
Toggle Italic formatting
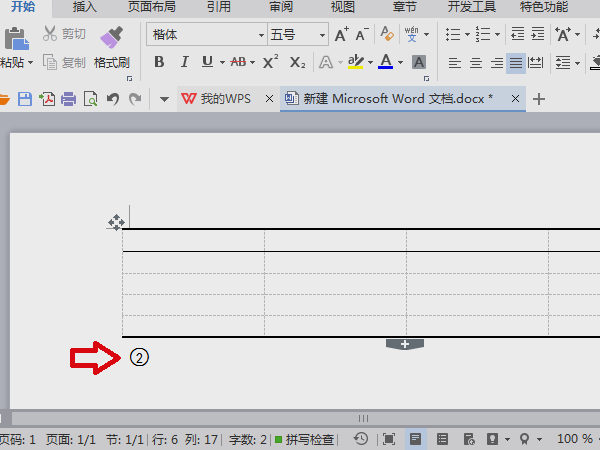click(x=184, y=62)
